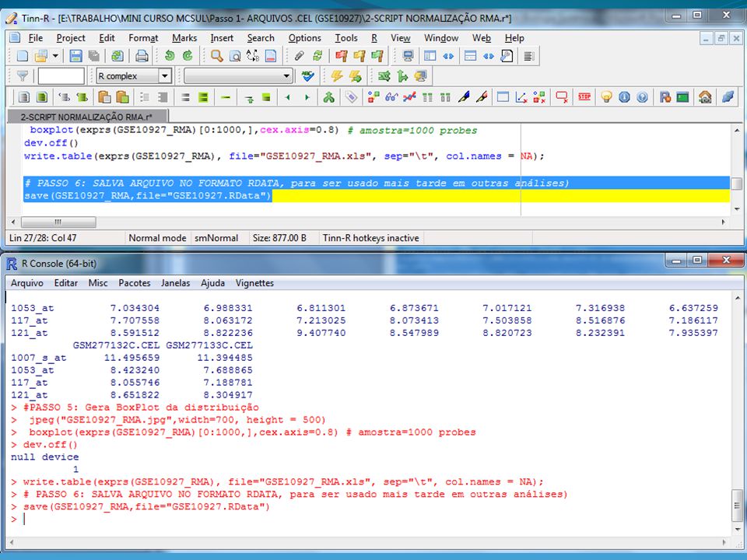Click the red STOP icon
Image resolution: width=747 pixels, height=560 pixels.
[584, 97]
